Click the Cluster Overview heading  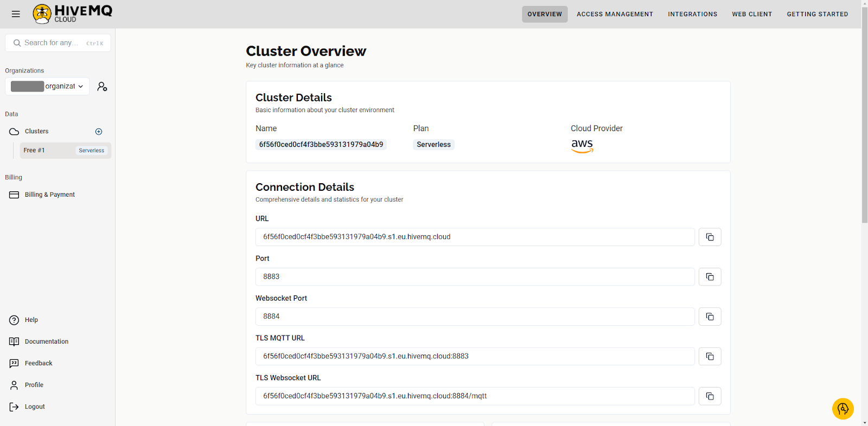(306, 51)
